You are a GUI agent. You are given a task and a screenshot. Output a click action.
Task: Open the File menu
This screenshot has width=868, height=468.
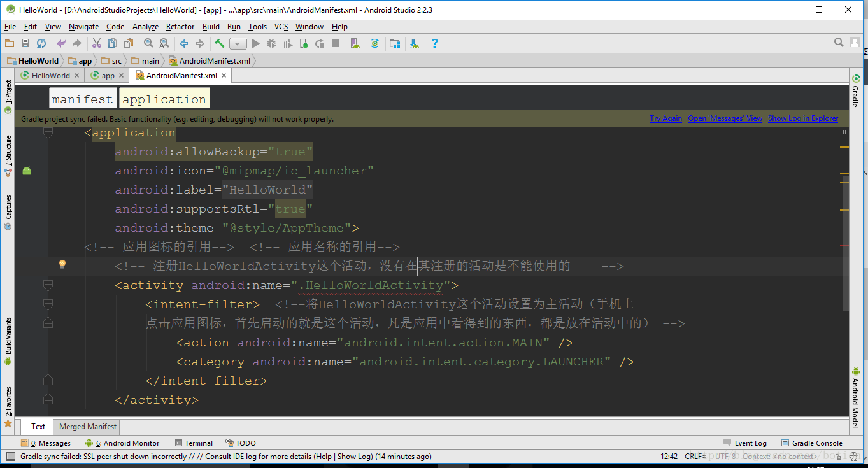pos(10,27)
